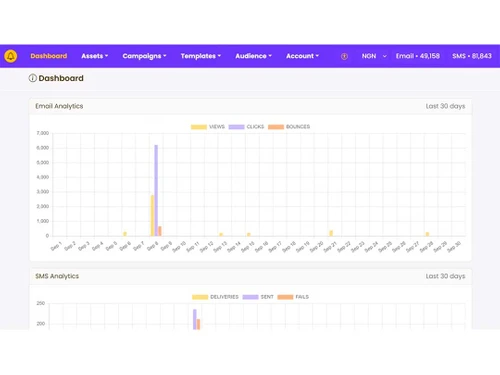Toggle the SENT legend swatch
This screenshot has width=500, height=375.
tap(251, 297)
